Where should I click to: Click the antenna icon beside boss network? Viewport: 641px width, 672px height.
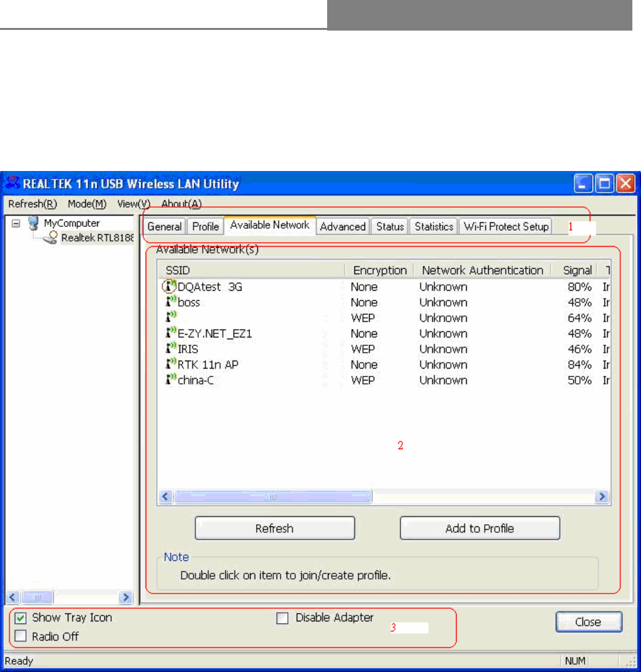(x=171, y=301)
